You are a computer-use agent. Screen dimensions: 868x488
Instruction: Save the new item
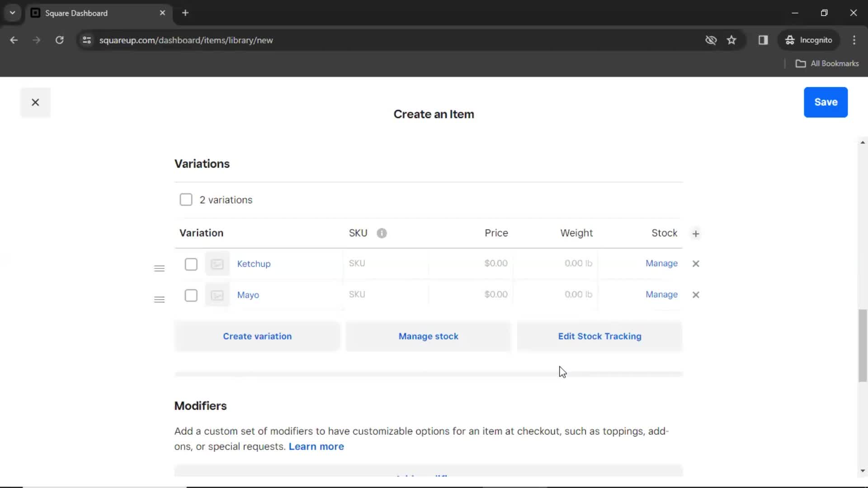(x=826, y=102)
